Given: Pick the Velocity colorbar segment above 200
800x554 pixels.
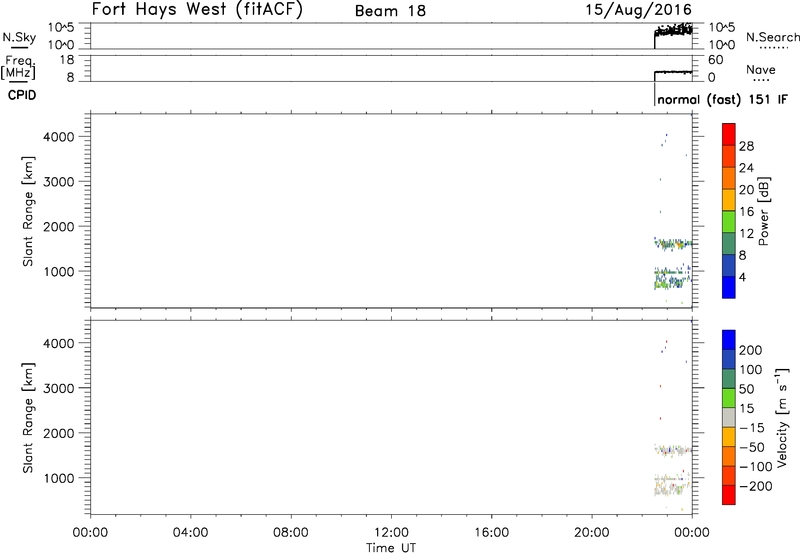Looking at the screenshot, I should (x=729, y=340).
